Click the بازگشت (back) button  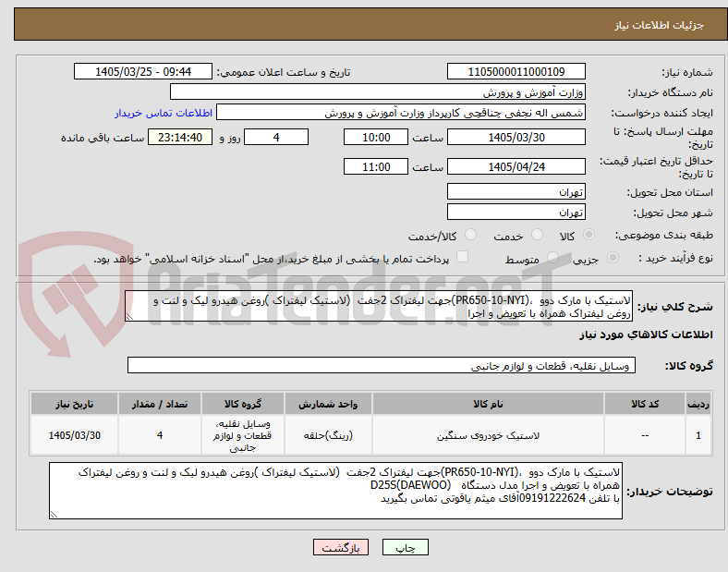click(341, 547)
